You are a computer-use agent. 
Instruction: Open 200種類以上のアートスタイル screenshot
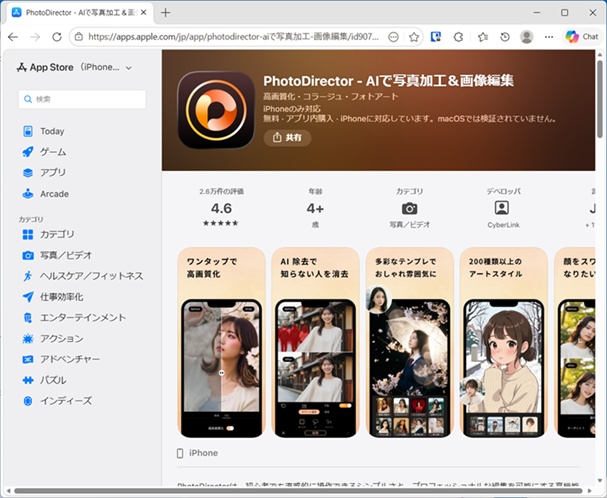pos(504,343)
